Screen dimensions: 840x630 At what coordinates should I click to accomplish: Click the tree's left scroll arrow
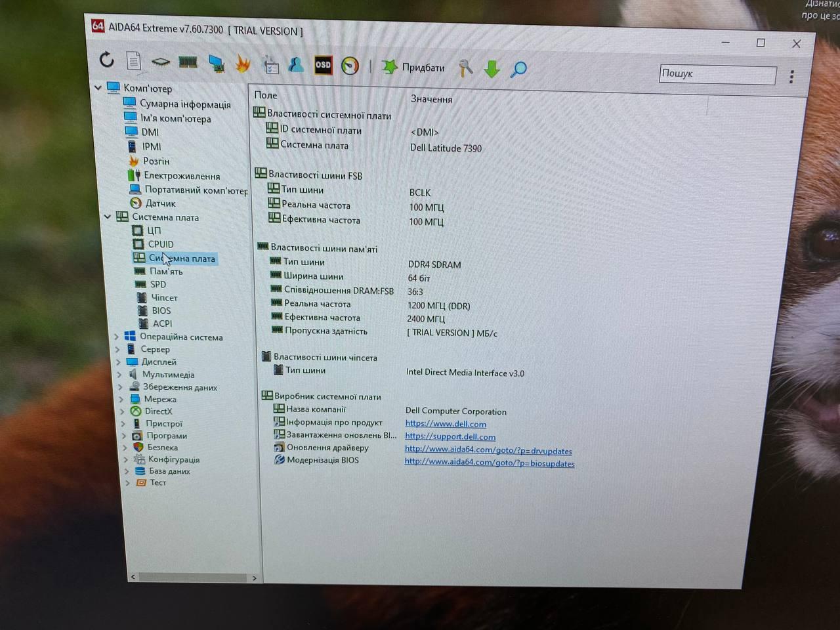coord(133,577)
